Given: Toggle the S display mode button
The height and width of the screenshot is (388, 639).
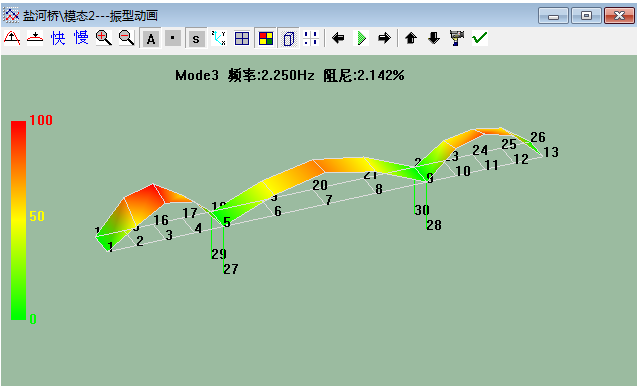Looking at the screenshot, I should (x=196, y=38).
